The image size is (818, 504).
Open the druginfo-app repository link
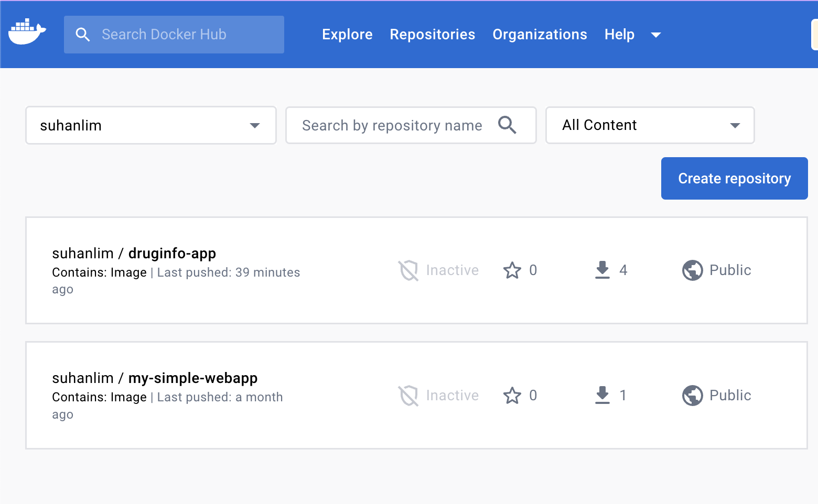click(x=172, y=253)
